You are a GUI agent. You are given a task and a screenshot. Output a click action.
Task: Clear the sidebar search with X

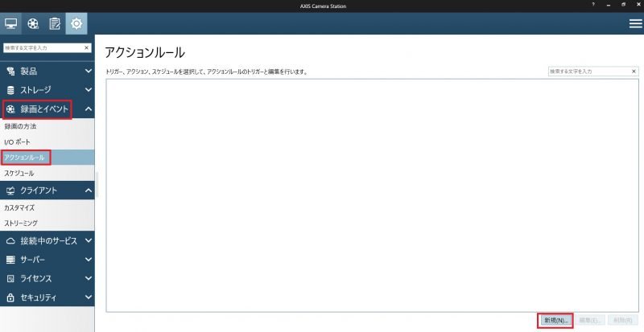(86, 47)
